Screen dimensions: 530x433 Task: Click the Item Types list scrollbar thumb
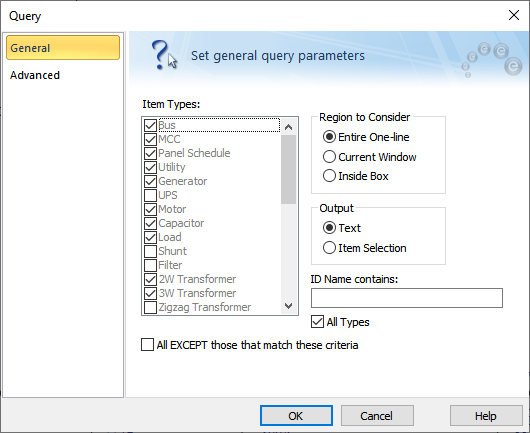[x=288, y=169]
